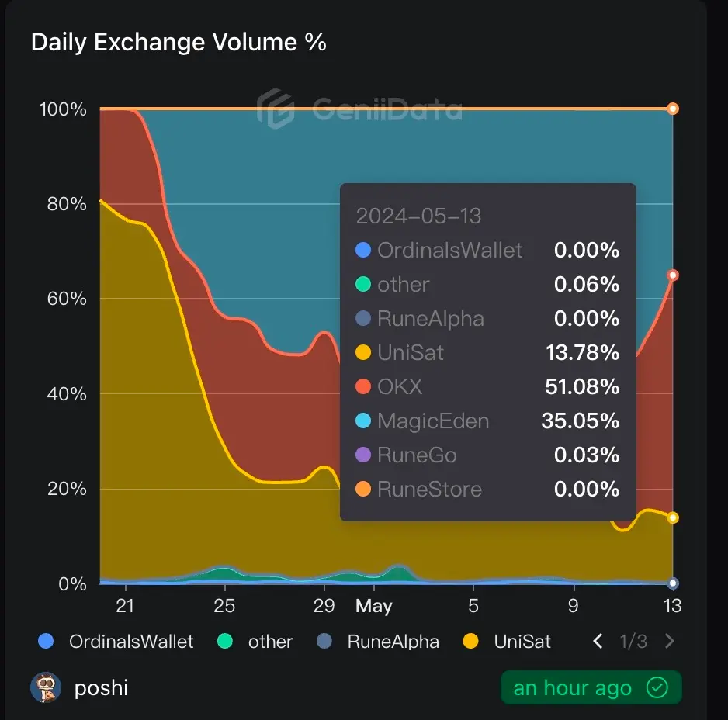Expand the tooltip date header 2024-05-13

pyautogui.click(x=421, y=216)
